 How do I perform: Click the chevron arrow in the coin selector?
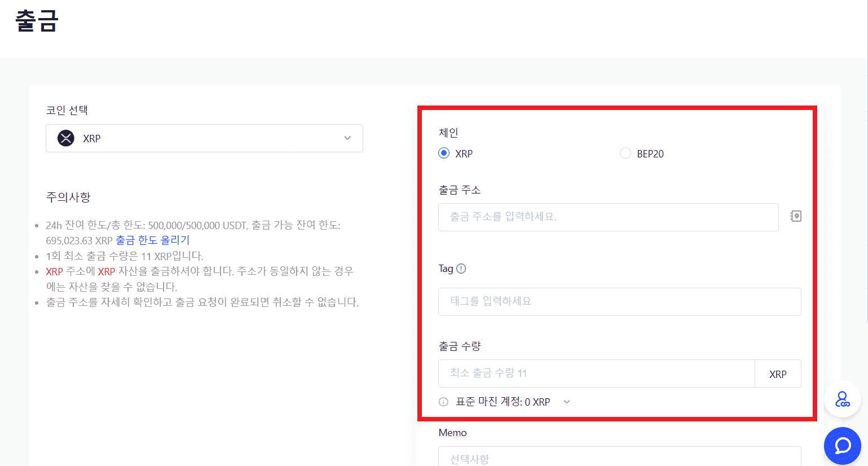(x=347, y=138)
